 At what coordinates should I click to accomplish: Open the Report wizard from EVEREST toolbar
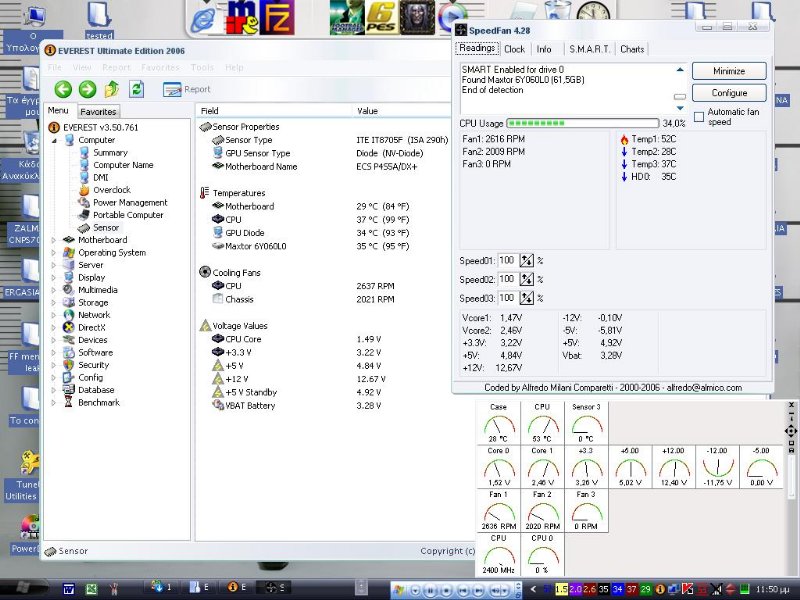click(x=187, y=90)
